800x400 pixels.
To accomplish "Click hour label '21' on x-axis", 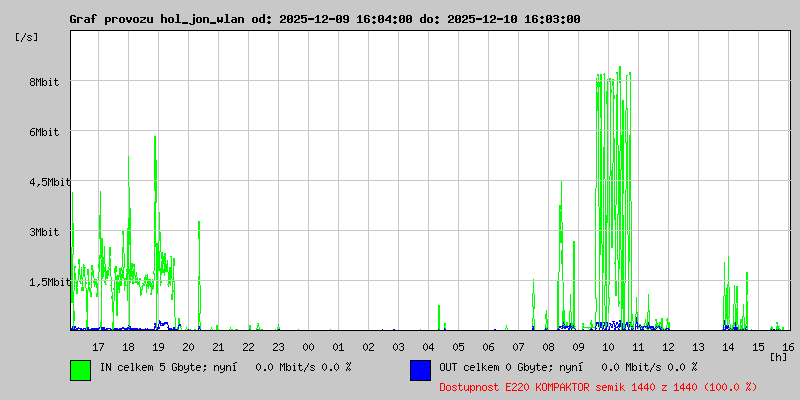I will [x=218, y=347].
